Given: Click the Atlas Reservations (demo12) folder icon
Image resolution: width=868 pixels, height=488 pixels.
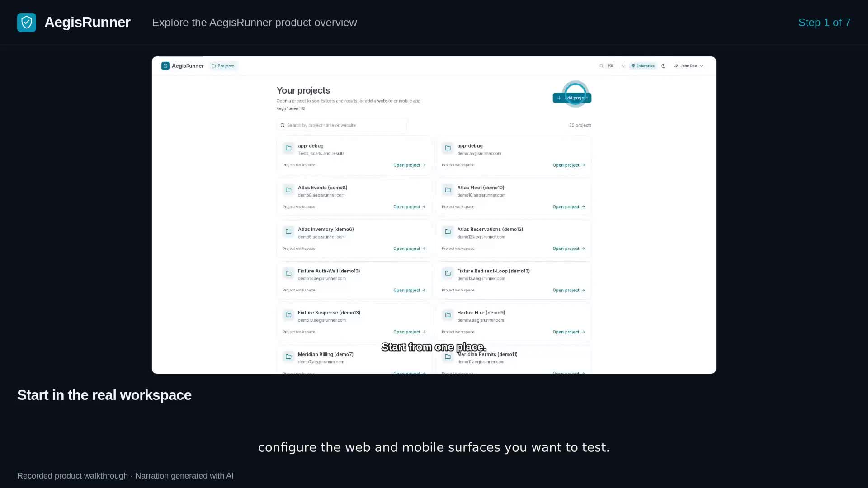Looking at the screenshot, I should [x=448, y=231].
